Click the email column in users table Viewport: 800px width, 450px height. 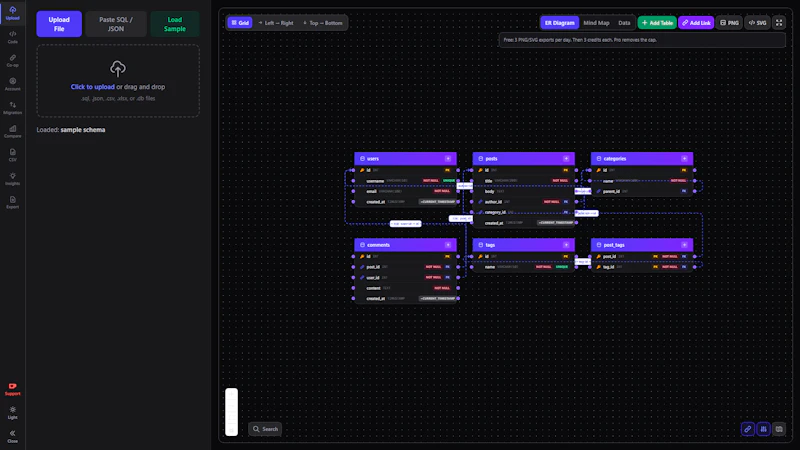(406, 191)
